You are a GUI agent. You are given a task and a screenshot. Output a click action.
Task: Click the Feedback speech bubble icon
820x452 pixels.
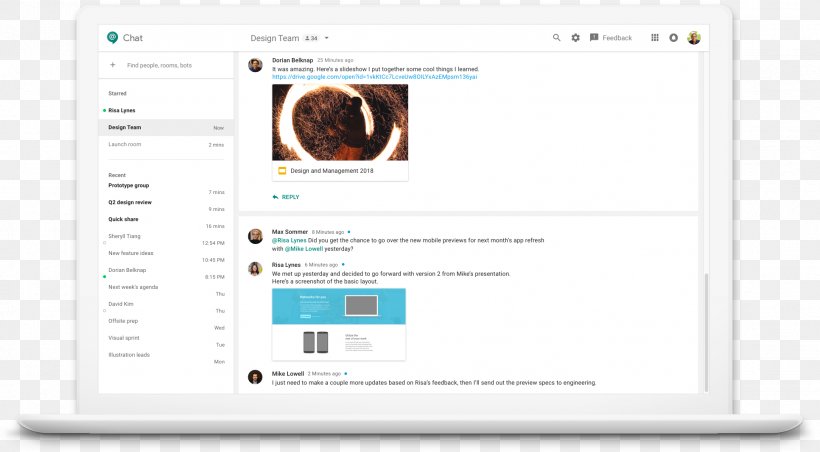pos(594,38)
